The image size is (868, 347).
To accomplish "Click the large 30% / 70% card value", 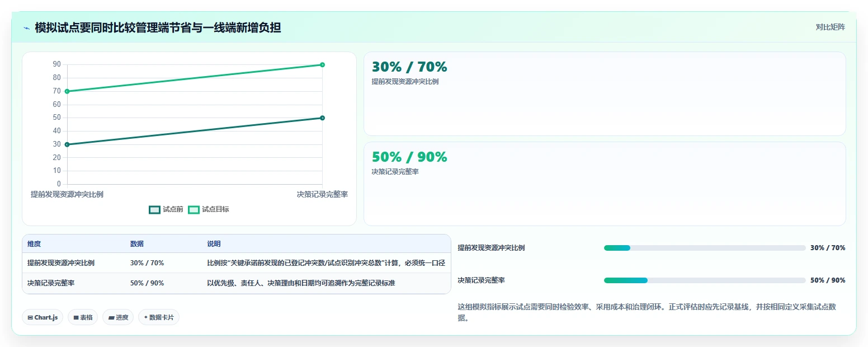I will tap(409, 67).
